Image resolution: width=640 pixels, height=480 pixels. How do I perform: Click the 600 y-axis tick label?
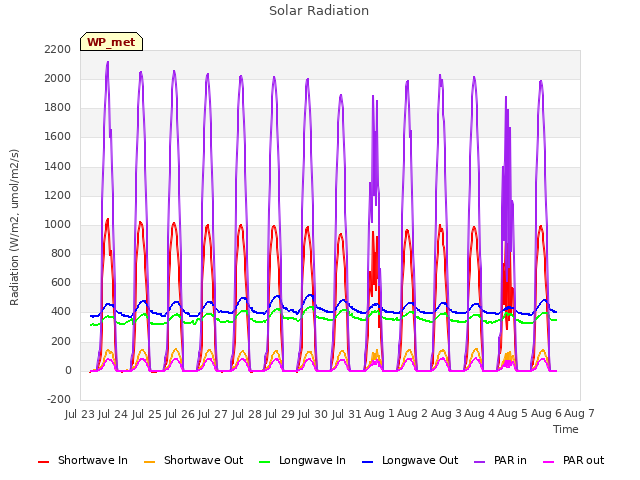coord(61,283)
